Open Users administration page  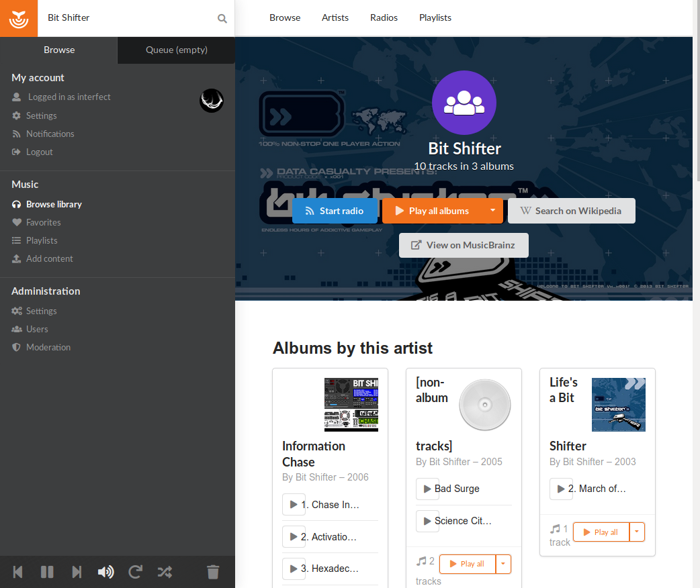(36, 330)
